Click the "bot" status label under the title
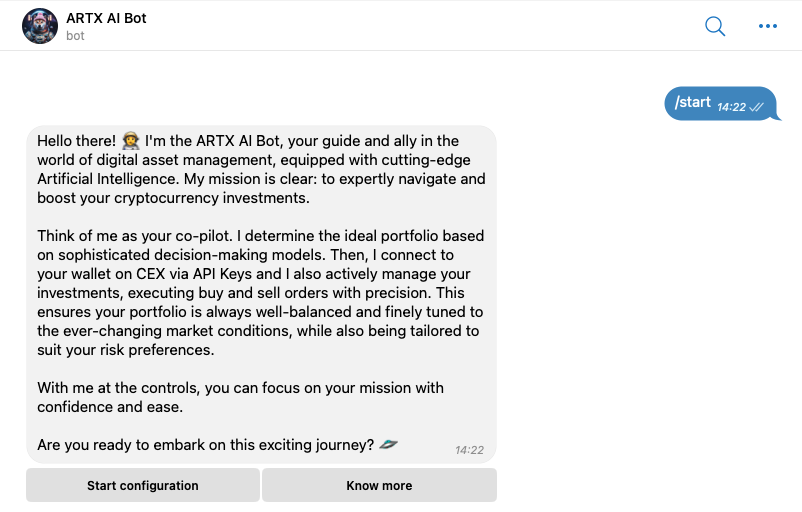Viewport: 802px width, 512px height. [75, 36]
